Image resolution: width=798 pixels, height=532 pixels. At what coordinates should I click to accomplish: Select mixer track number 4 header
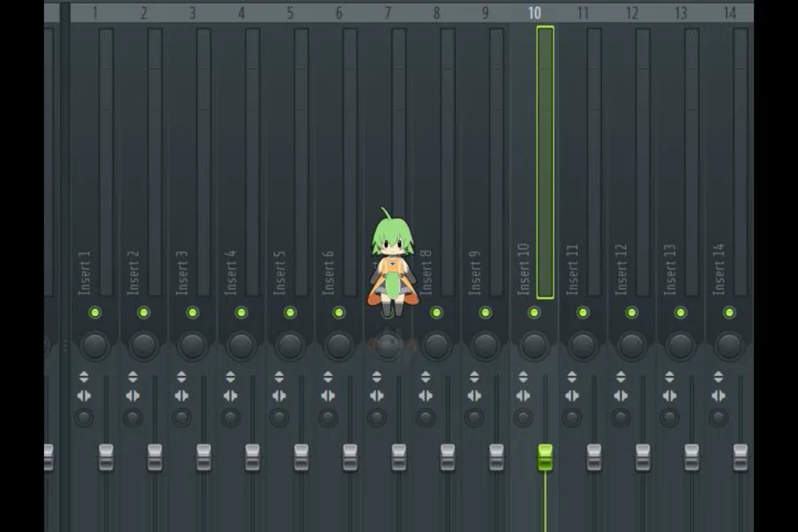click(x=241, y=13)
